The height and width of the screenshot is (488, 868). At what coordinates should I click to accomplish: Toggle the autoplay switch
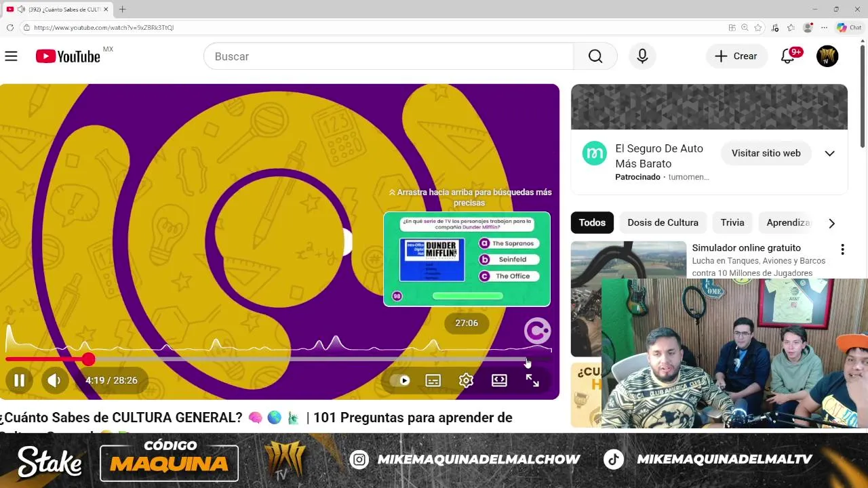click(400, 380)
